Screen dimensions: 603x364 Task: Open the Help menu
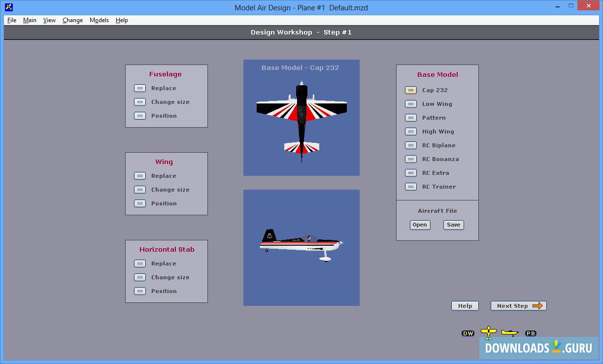coord(122,20)
